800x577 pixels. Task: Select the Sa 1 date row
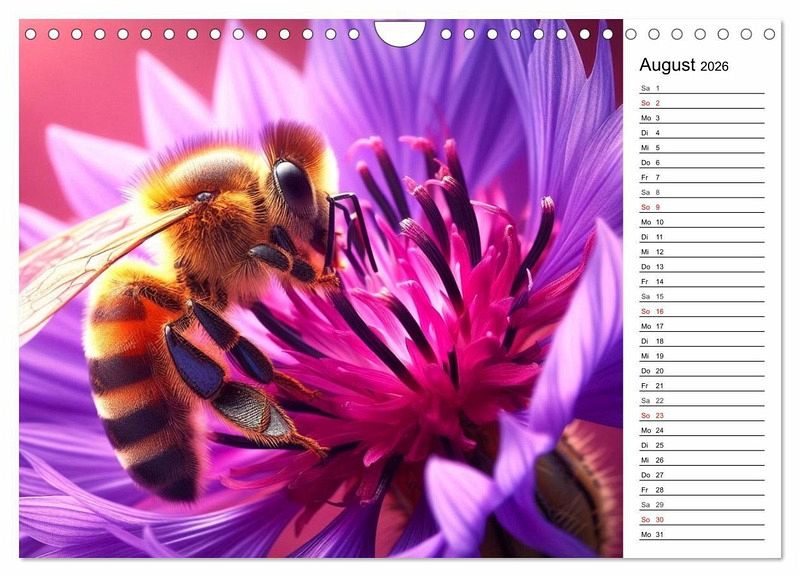pos(701,88)
